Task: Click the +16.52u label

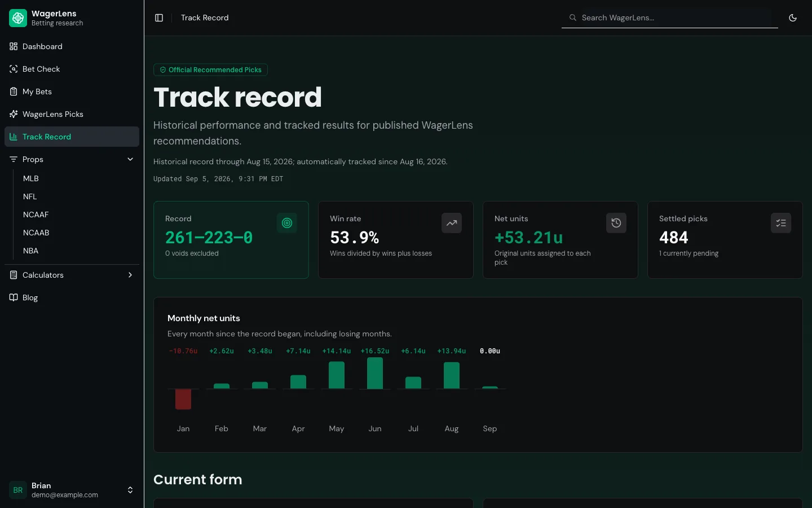Action: point(375,351)
